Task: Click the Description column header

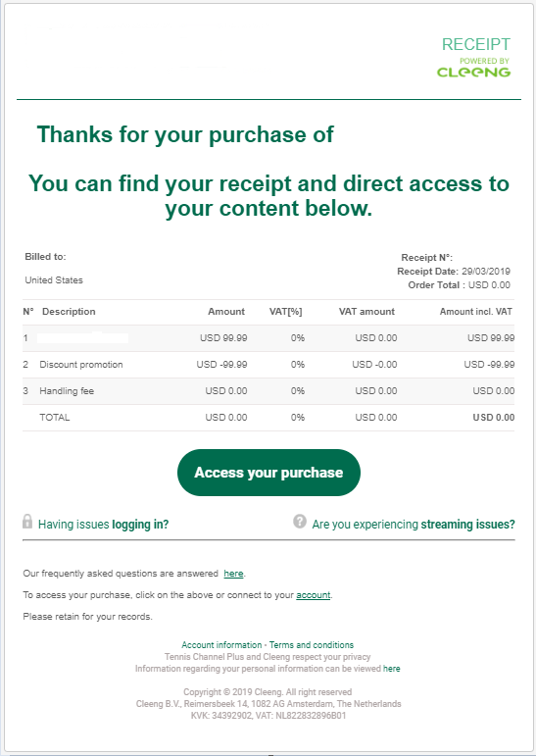Action: click(69, 312)
